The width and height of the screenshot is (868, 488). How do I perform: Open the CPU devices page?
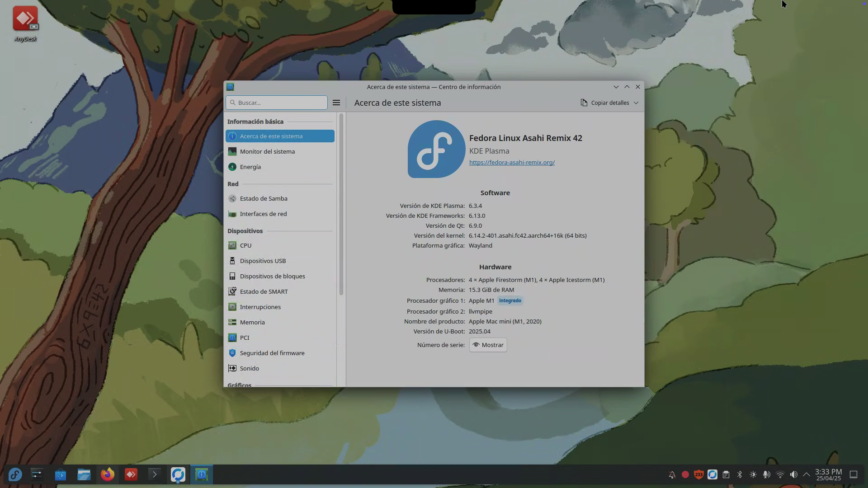pyautogui.click(x=245, y=245)
